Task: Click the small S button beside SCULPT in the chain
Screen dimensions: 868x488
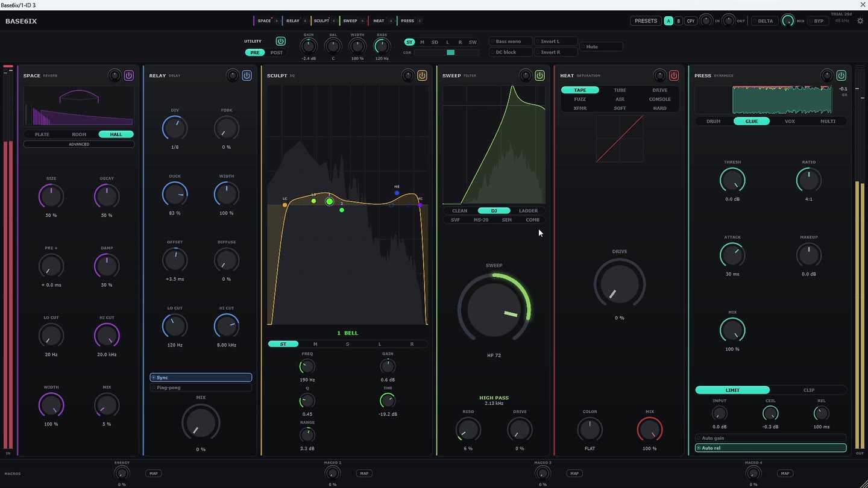Action: point(334,21)
